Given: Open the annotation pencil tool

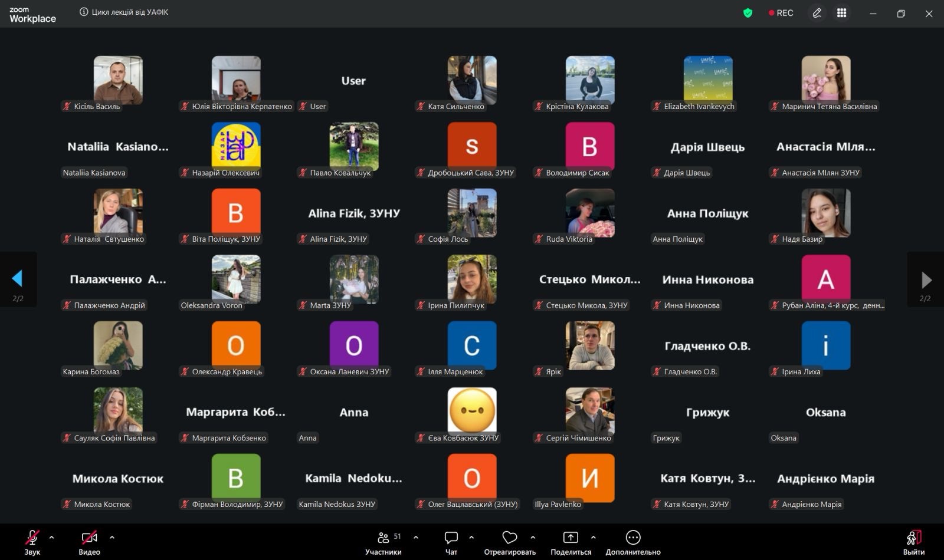Looking at the screenshot, I should (x=817, y=13).
